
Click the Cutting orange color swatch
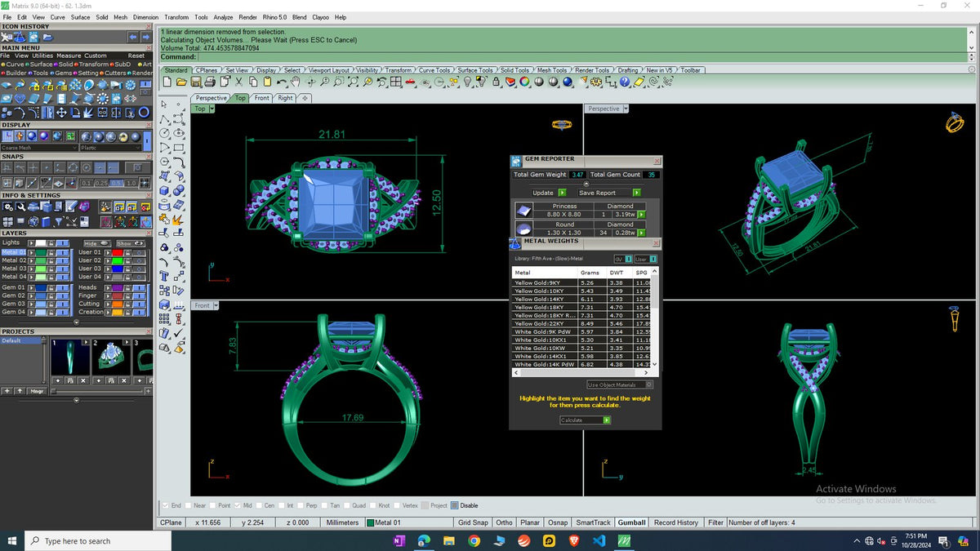tap(118, 304)
